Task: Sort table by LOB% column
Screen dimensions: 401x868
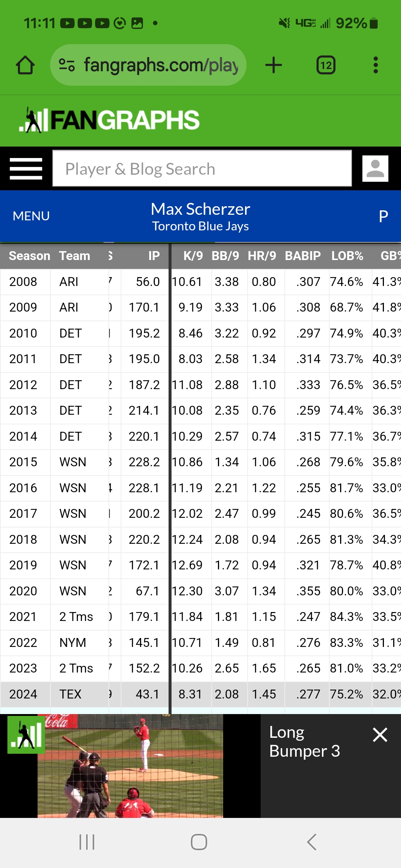Action: click(347, 256)
